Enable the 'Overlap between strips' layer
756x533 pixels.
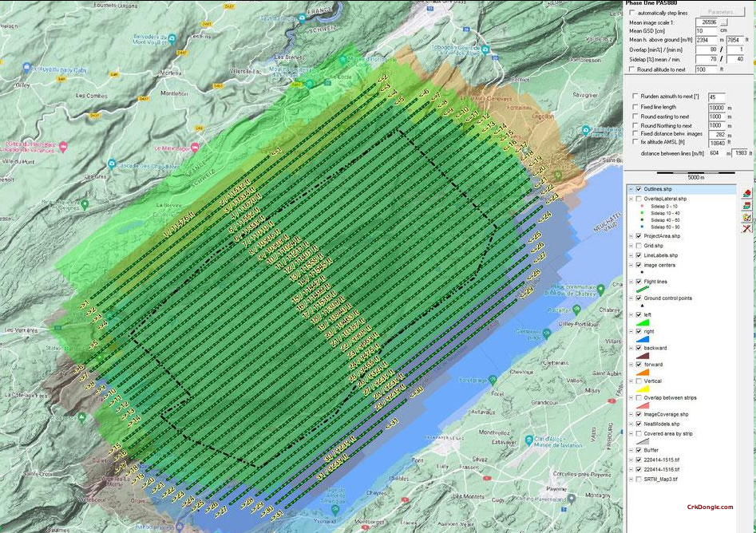pos(638,397)
